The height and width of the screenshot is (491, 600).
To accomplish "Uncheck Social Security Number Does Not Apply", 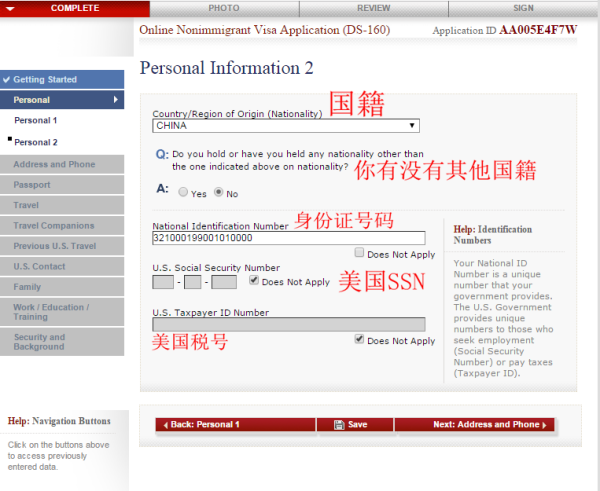I will click(253, 282).
